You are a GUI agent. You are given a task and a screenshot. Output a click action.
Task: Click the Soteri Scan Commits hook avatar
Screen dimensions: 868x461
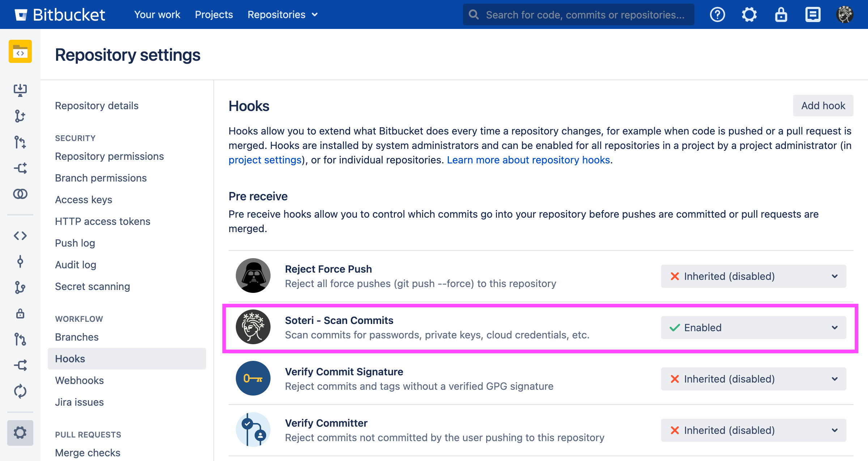(x=253, y=327)
